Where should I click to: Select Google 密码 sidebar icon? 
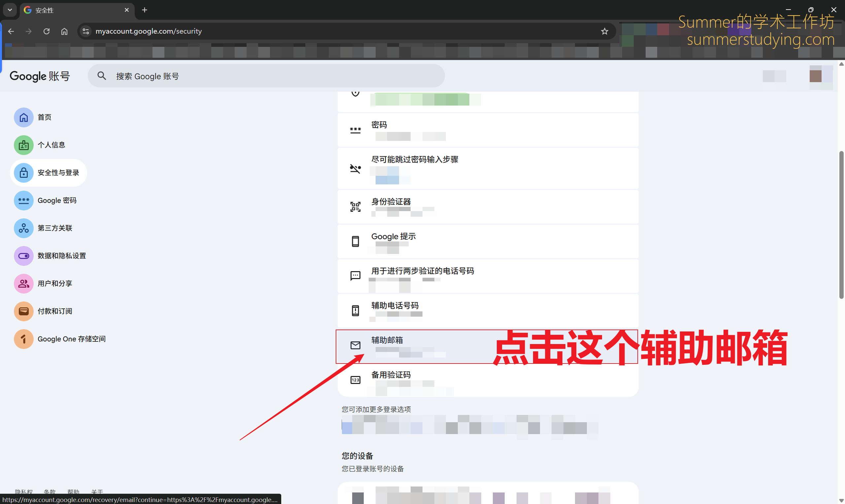[23, 201]
